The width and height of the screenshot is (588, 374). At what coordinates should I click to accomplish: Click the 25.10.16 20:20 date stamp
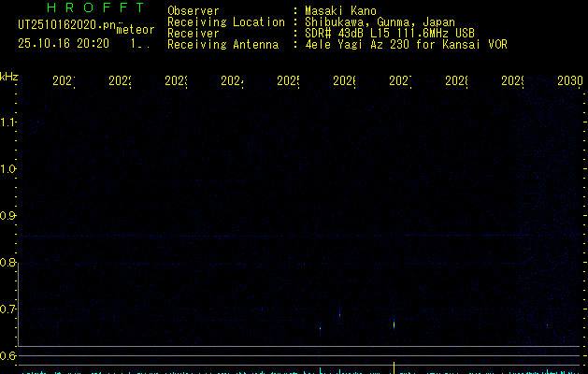[x=63, y=43]
